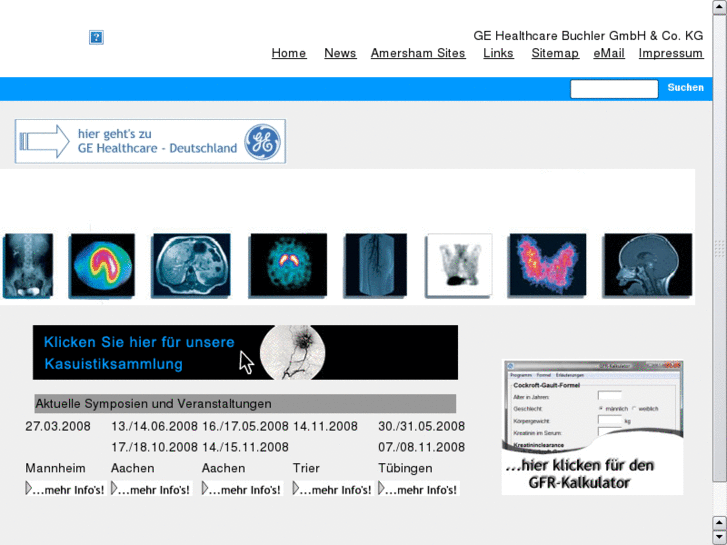Click the Mannheim city label
This screenshot has width=727, height=545.
point(55,468)
